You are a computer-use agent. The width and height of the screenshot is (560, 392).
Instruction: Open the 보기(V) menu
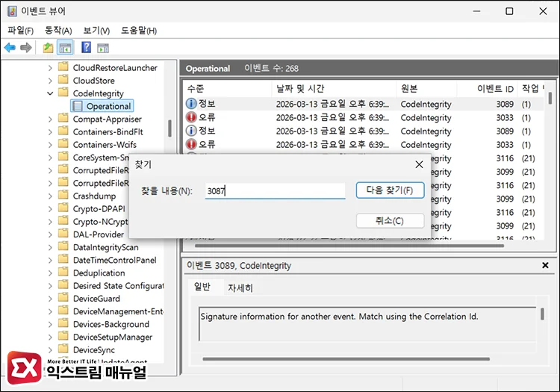coord(96,31)
